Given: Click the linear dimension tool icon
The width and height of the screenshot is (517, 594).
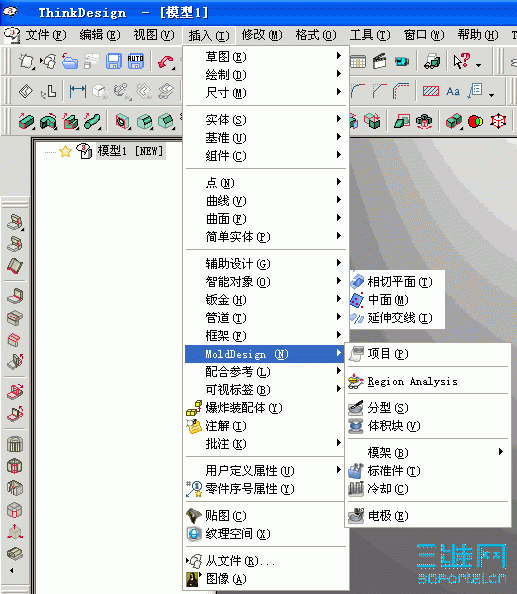Looking at the screenshot, I should (78, 91).
